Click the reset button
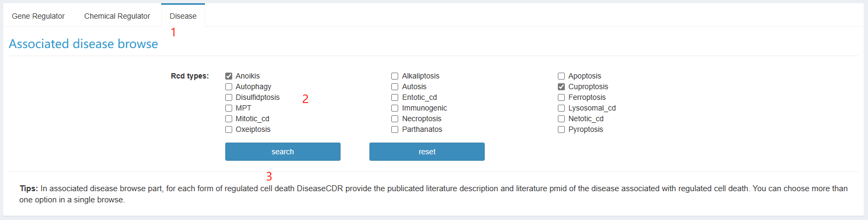The image size is (868, 220). (427, 152)
